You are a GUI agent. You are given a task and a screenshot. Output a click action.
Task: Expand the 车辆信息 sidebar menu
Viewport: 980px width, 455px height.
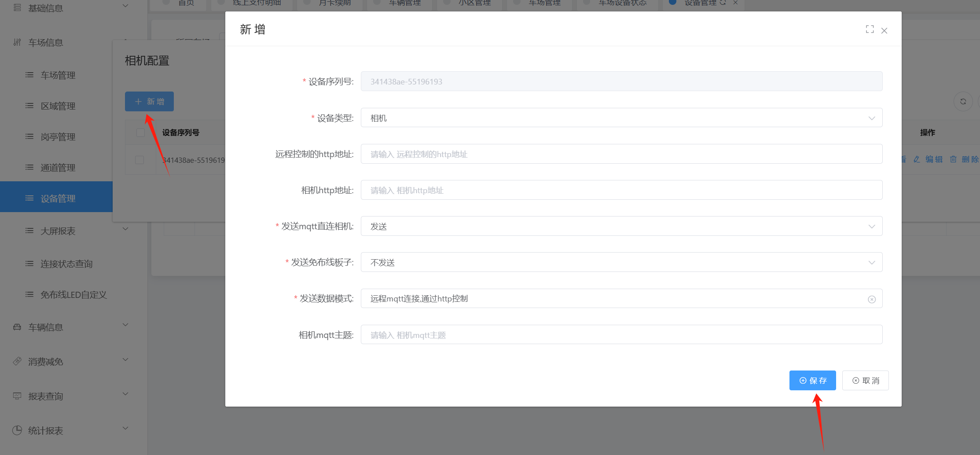pos(125,325)
